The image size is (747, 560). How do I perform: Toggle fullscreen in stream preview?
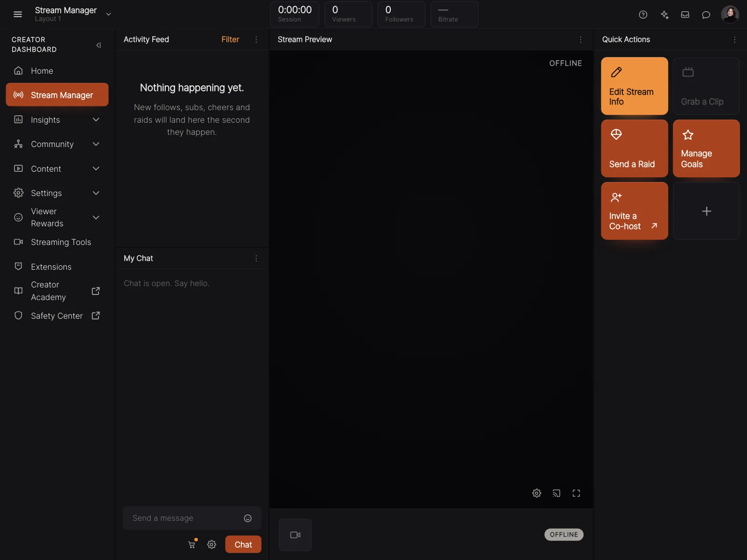(x=576, y=493)
